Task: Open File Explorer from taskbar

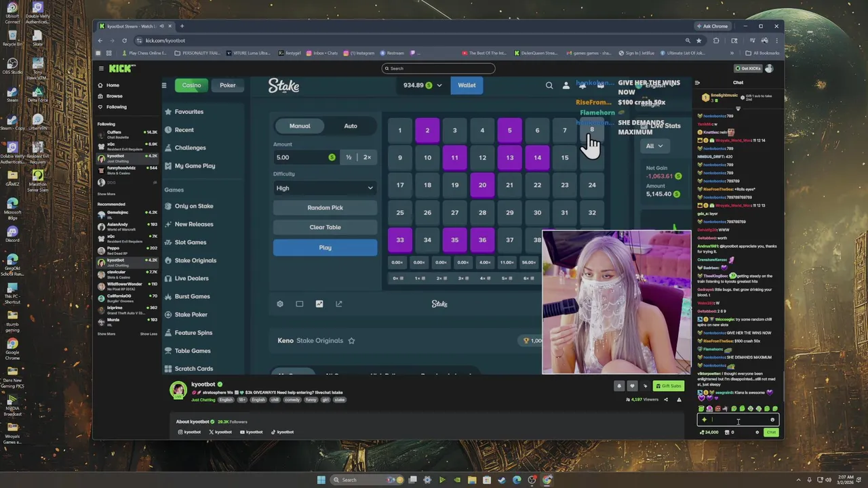Action: tap(472, 480)
